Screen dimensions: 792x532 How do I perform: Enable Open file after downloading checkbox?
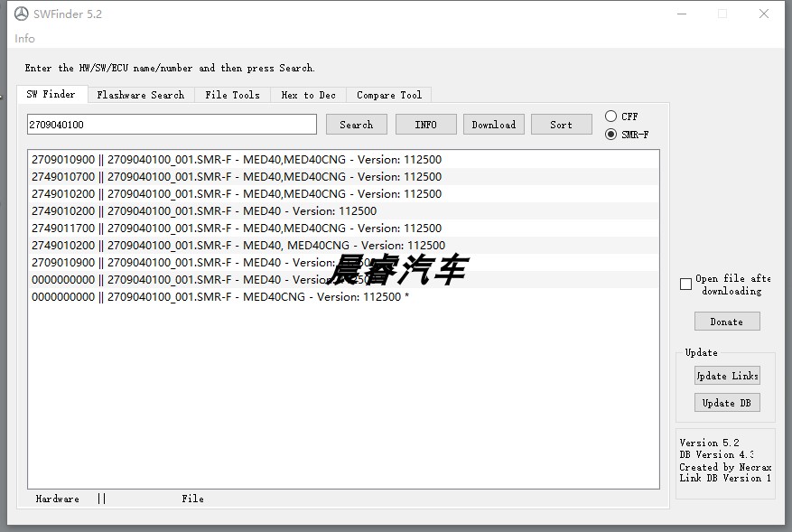pos(685,284)
